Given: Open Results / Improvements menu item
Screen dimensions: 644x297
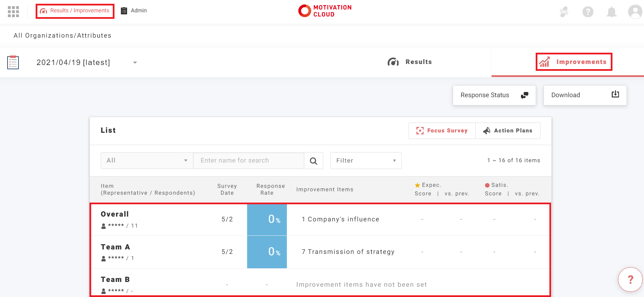Looking at the screenshot, I should click(x=75, y=11).
